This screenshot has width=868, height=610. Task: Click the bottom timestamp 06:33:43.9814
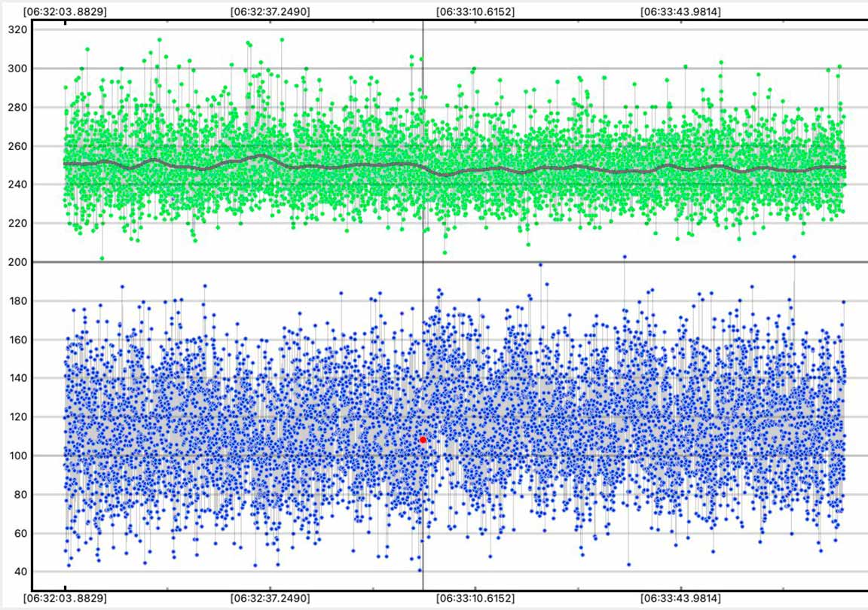tap(680, 598)
